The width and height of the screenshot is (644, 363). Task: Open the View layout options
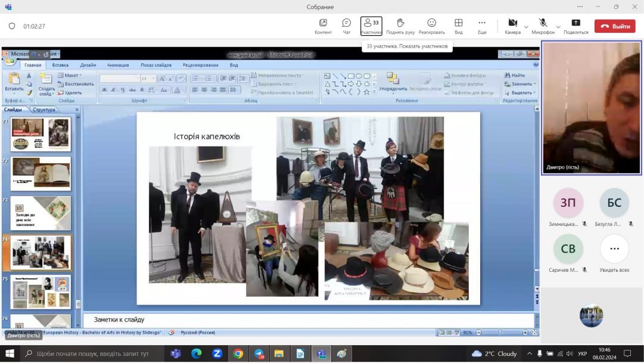(458, 26)
